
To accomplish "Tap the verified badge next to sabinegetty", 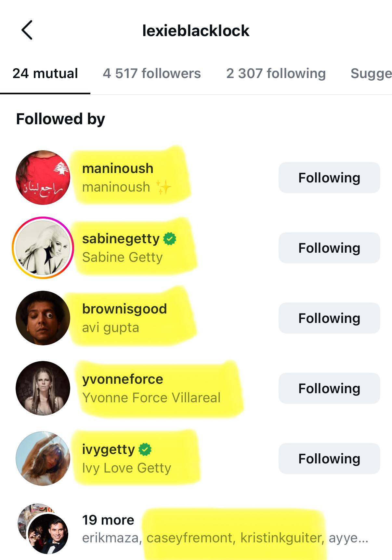I will pos(170,239).
